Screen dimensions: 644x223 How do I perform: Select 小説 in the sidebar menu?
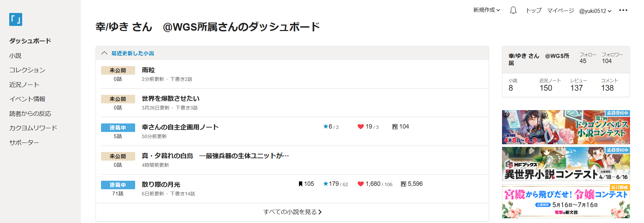[15, 56]
